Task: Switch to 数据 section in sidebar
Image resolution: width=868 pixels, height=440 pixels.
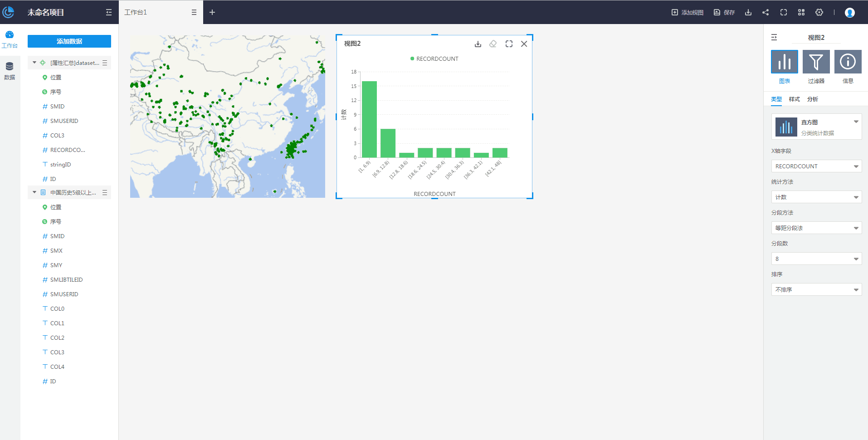Action: (10, 70)
